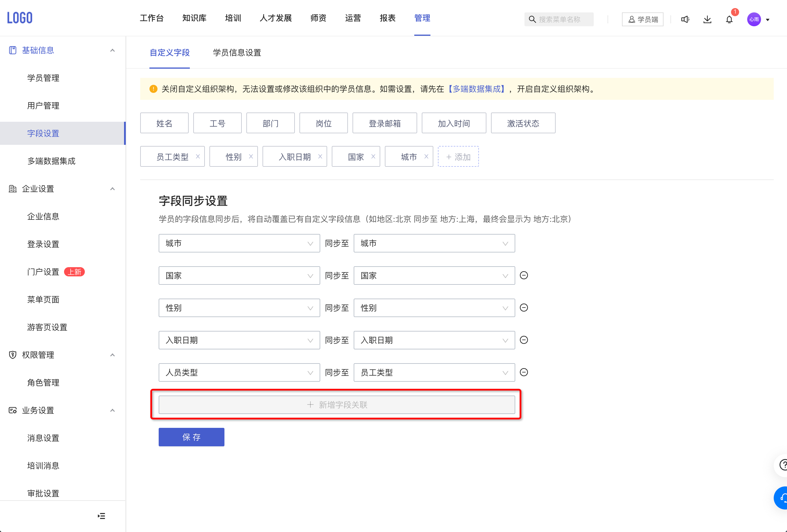Open the 知识库 top menu
This screenshot has height=532, width=787.
(194, 18)
